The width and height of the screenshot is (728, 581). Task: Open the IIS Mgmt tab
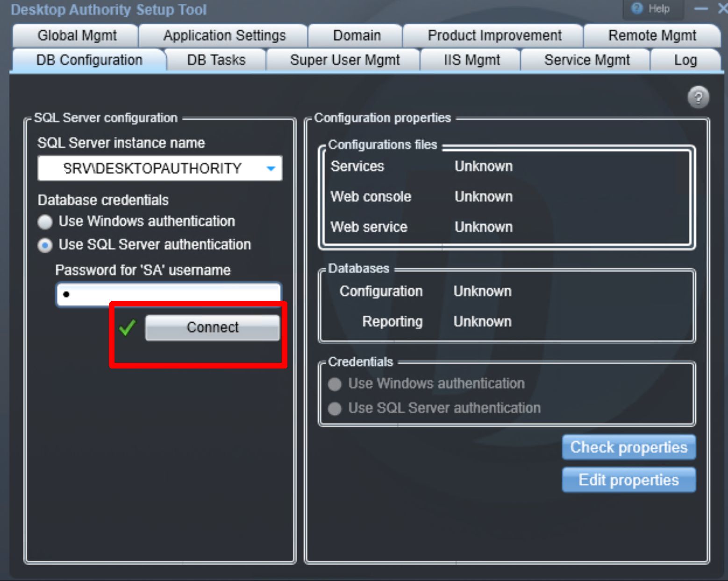pos(471,60)
